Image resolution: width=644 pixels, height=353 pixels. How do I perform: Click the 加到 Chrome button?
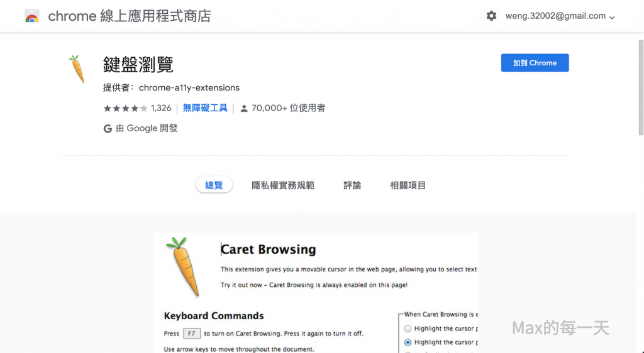click(535, 63)
